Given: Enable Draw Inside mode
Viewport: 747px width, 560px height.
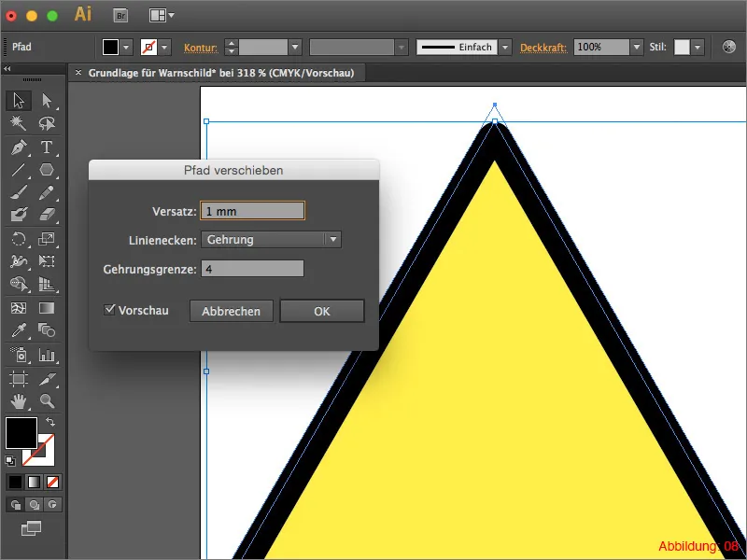Looking at the screenshot, I should [52, 505].
